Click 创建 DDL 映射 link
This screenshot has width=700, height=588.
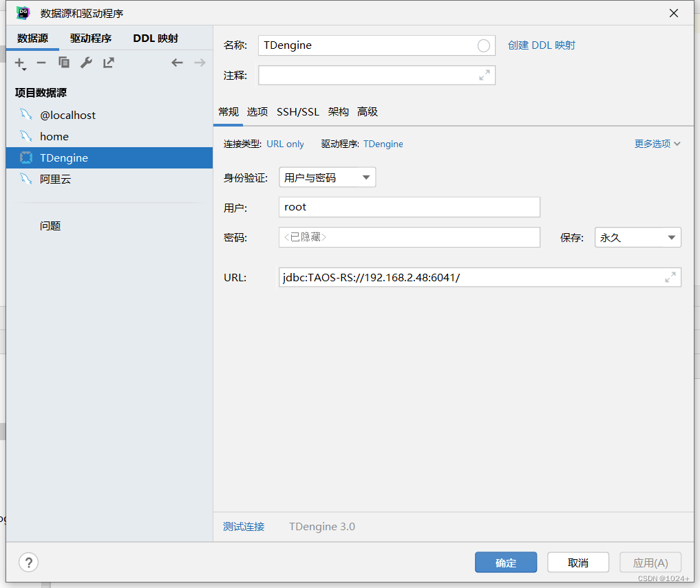(542, 45)
